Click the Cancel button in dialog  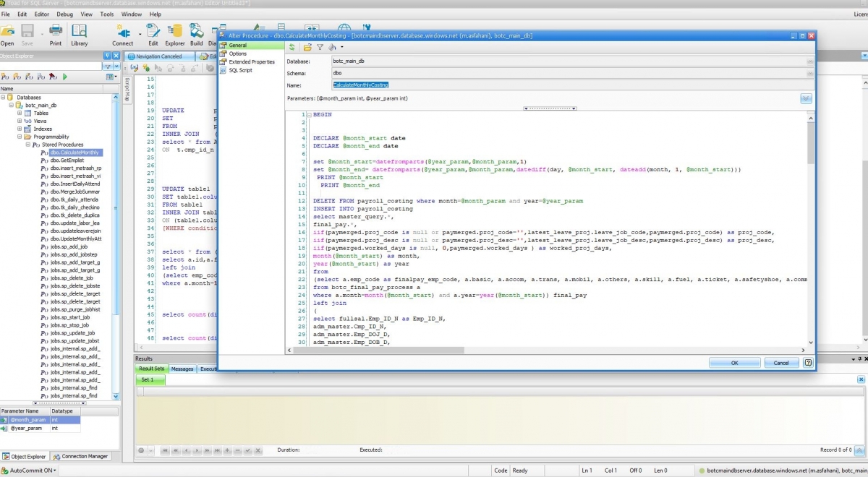[x=781, y=363]
